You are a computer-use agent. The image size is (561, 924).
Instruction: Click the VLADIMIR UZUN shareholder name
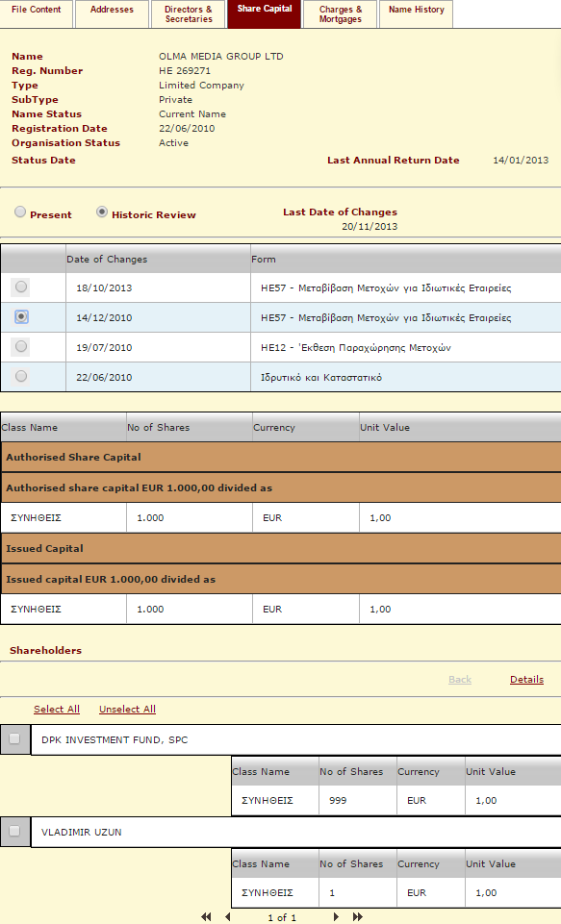click(82, 832)
